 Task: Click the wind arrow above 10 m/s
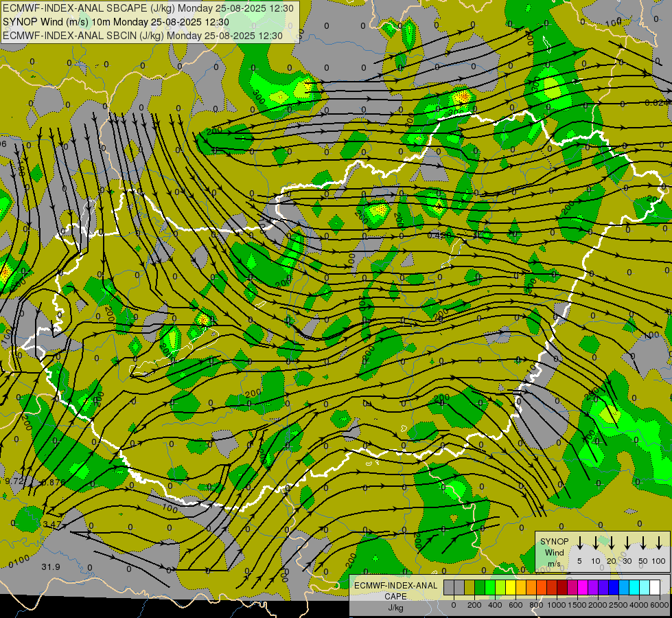(x=595, y=543)
